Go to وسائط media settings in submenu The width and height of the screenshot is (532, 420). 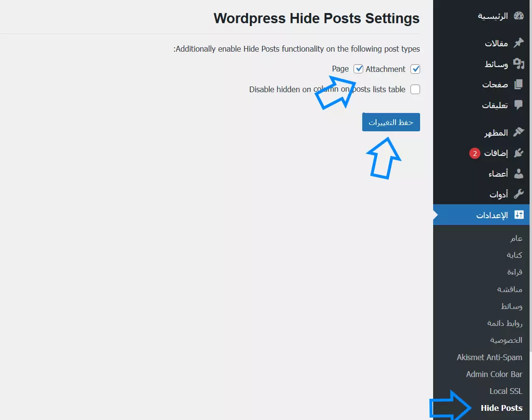tap(512, 306)
